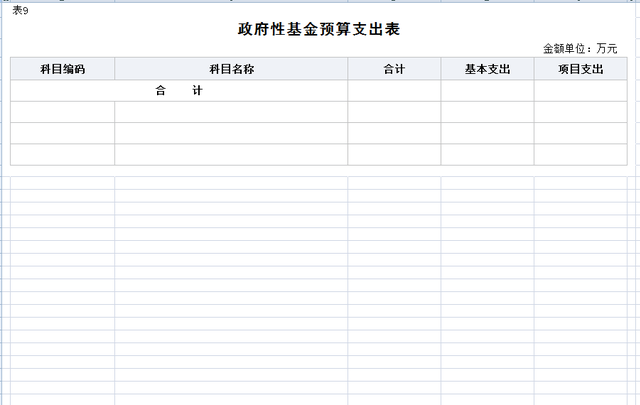Viewport: 640px width, 405px height.
Task: Select last bordered table row's 科目编码 cell
Action: (62, 154)
